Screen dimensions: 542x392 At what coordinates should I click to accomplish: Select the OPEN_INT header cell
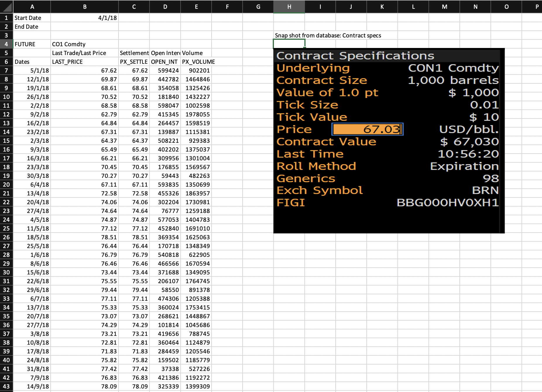click(x=165, y=62)
